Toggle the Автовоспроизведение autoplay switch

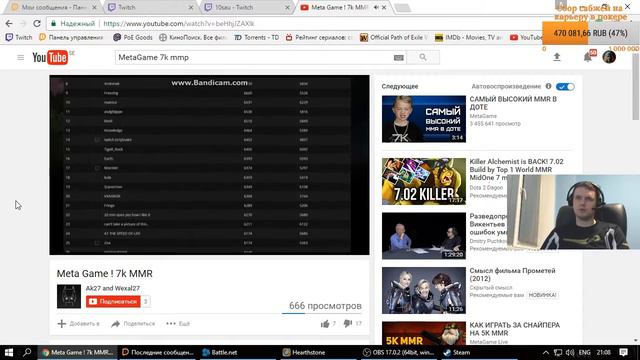[x=565, y=87]
